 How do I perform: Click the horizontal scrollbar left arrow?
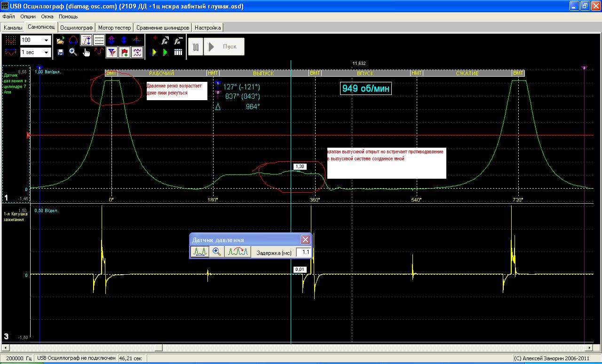[6, 348]
